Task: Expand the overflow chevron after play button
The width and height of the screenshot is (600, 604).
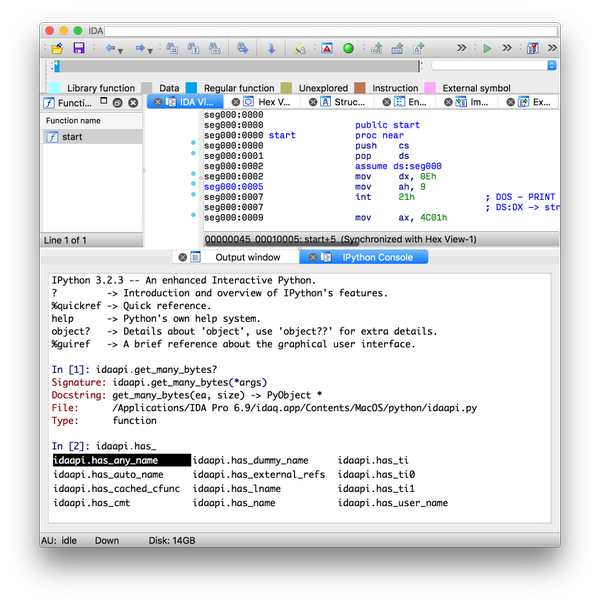Action: (x=507, y=48)
